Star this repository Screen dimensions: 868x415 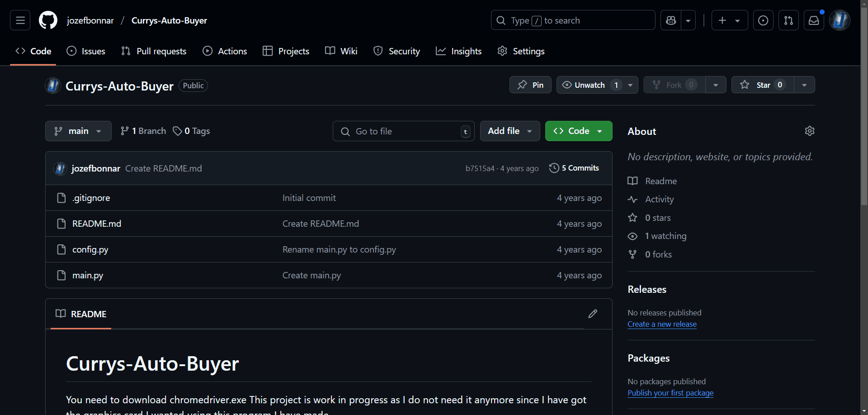click(x=763, y=85)
